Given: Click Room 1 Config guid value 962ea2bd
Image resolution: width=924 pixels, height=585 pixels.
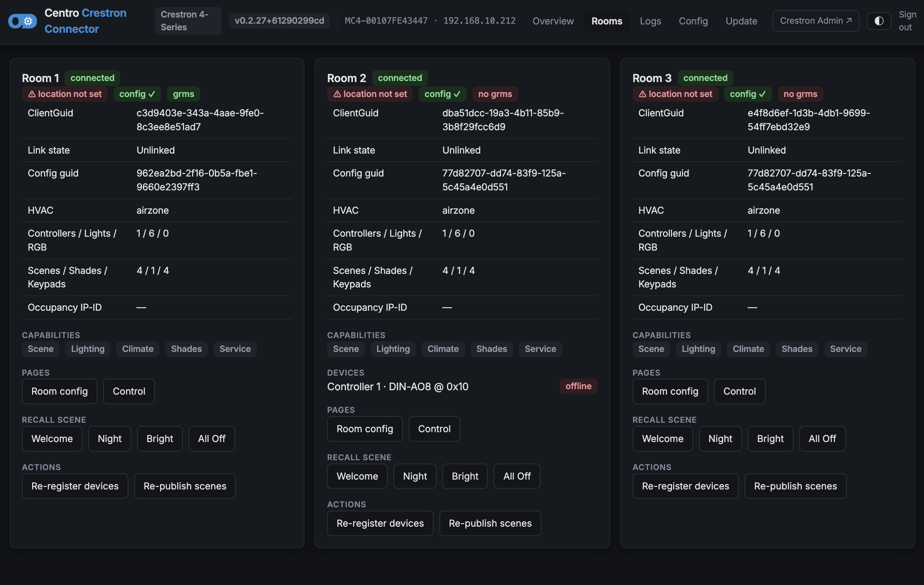Looking at the screenshot, I should [x=197, y=180].
